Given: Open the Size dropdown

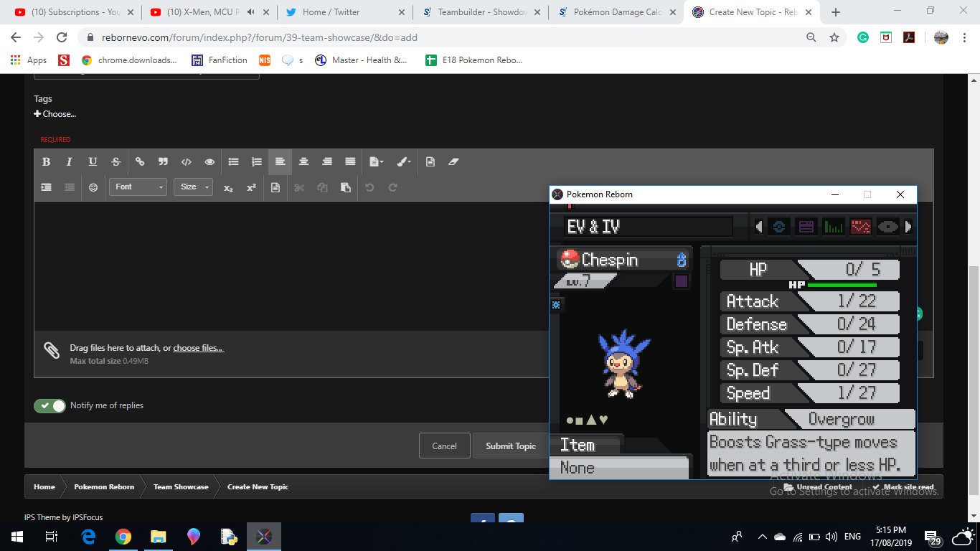Looking at the screenshot, I should 193,187.
